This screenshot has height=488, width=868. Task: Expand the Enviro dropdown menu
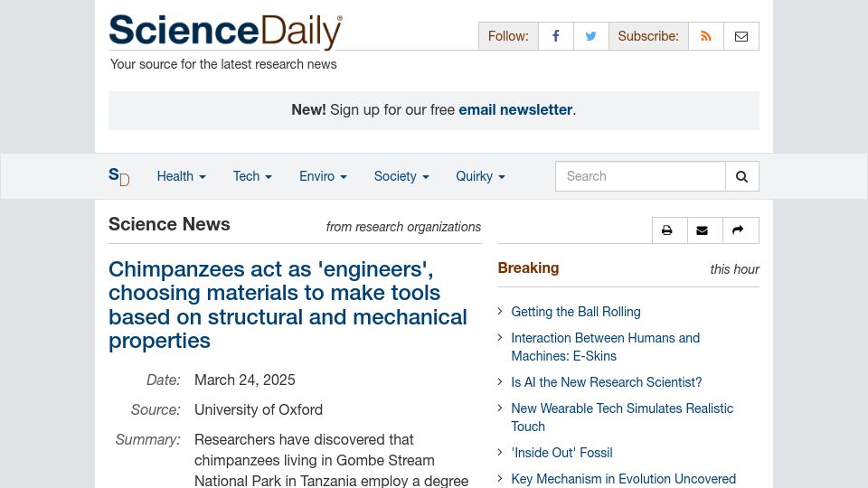coord(323,176)
